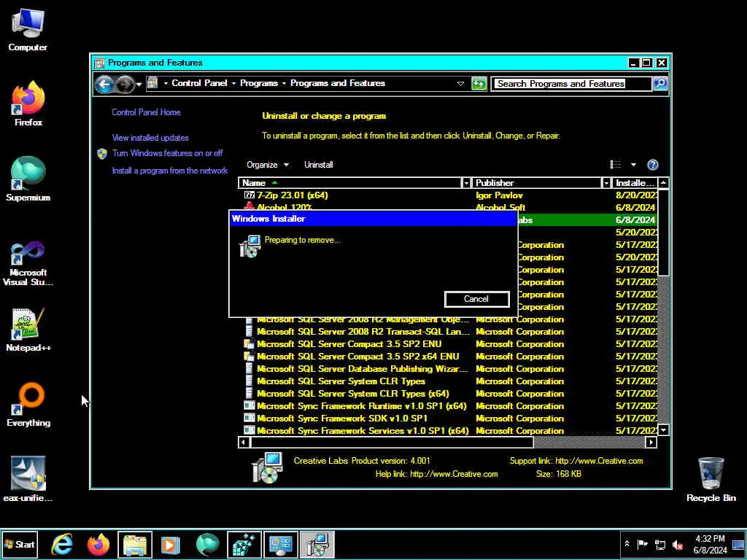
Task: Click the refresh icon beside the address bar
Action: (479, 84)
